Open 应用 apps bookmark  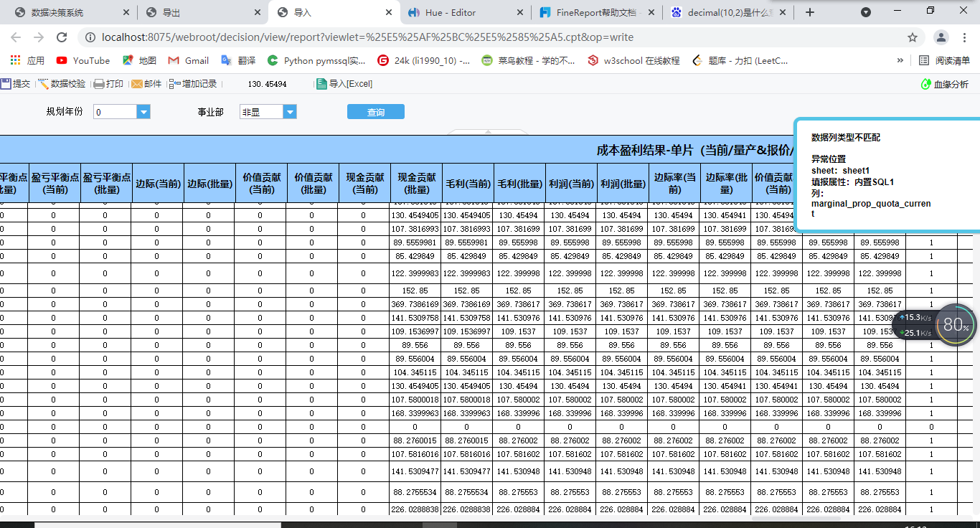coord(27,61)
